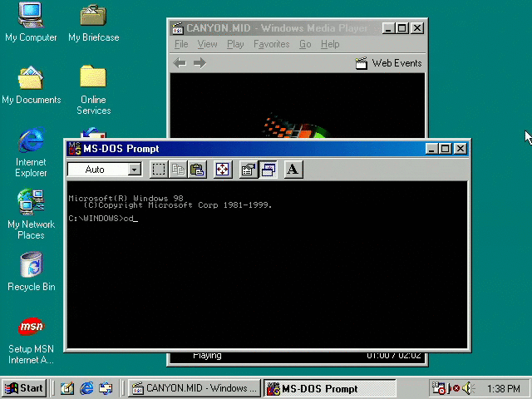Image resolution: width=532 pixels, height=399 pixels.
Task: Click the Font "A" icon in MS-DOS toolbar
Action: click(293, 170)
